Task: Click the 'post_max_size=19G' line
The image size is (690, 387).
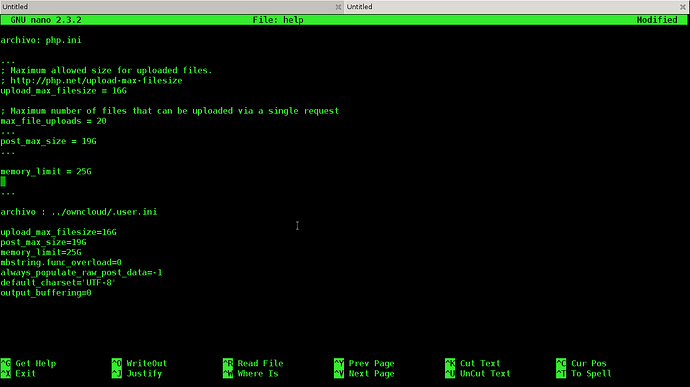Action: [x=43, y=242]
